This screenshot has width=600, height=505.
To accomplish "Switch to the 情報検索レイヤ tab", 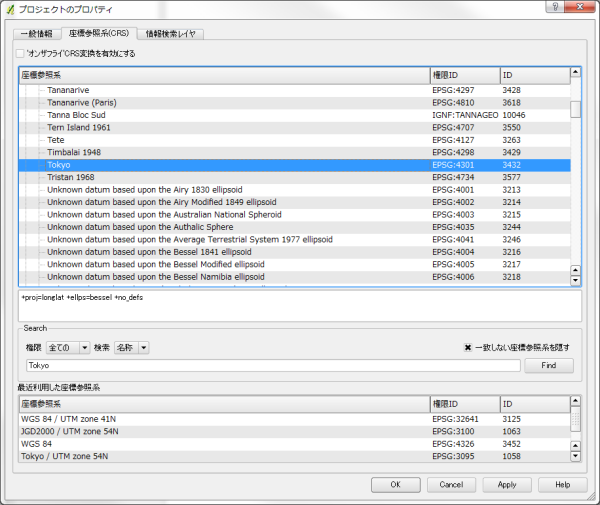I will (170, 34).
